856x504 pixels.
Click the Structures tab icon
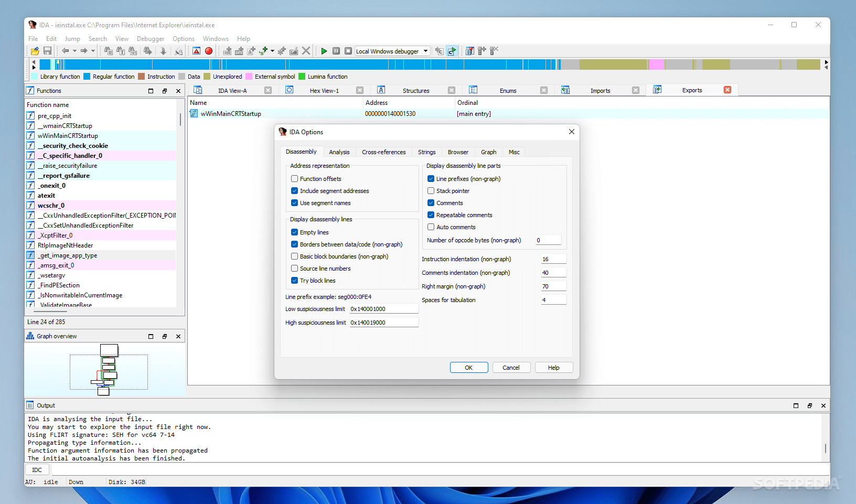381,90
